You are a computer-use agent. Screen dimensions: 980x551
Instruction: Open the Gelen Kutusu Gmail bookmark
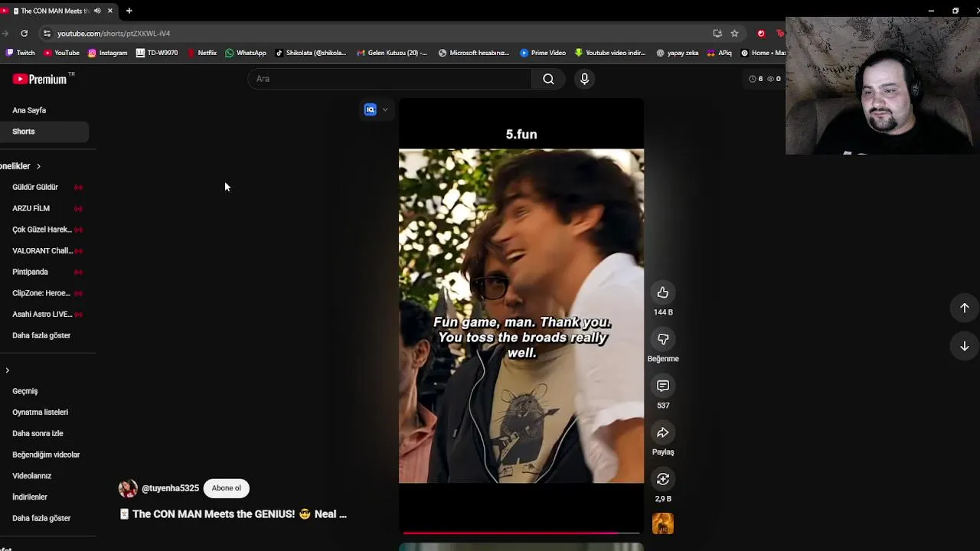tap(392, 53)
